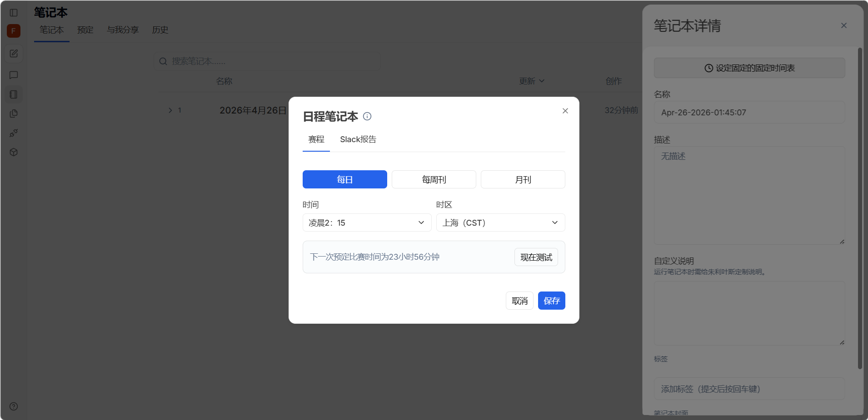Viewport: 868px width, 420px height.
Task: Open the chat bubble sidebar icon
Action: (x=14, y=75)
